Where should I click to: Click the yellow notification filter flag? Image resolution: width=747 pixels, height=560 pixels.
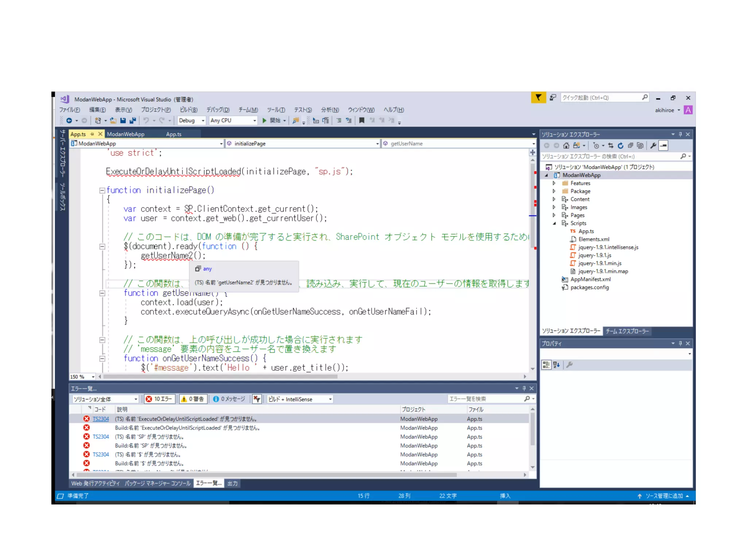tap(538, 97)
